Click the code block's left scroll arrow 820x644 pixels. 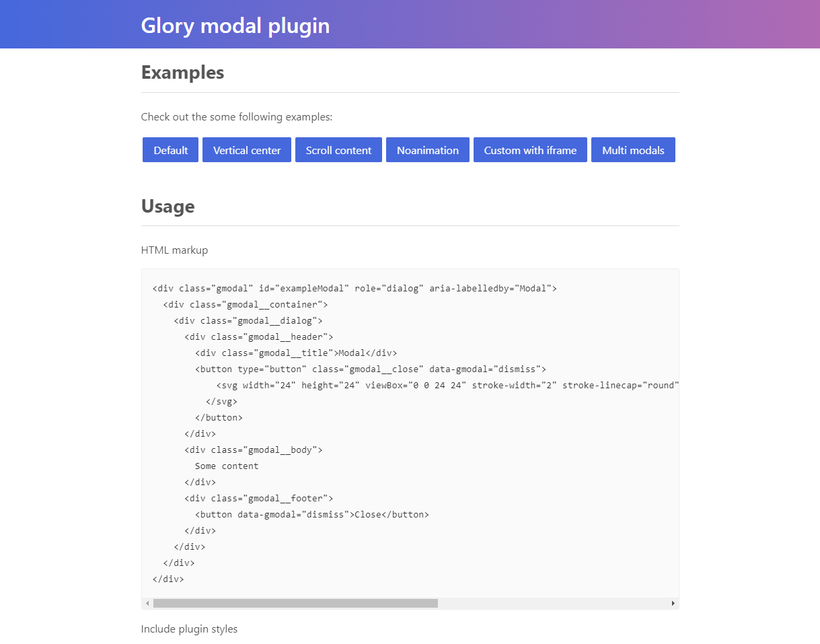147,604
